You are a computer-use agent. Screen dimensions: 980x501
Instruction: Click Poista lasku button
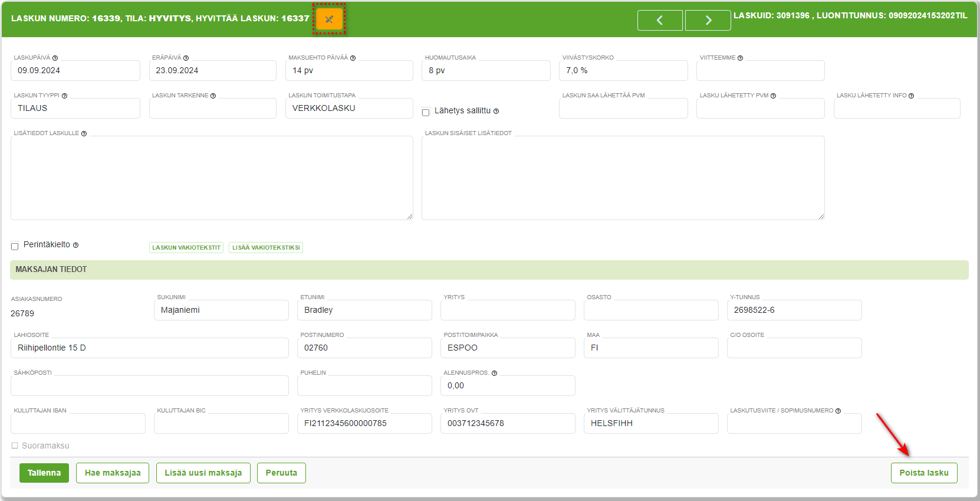pos(924,473)
